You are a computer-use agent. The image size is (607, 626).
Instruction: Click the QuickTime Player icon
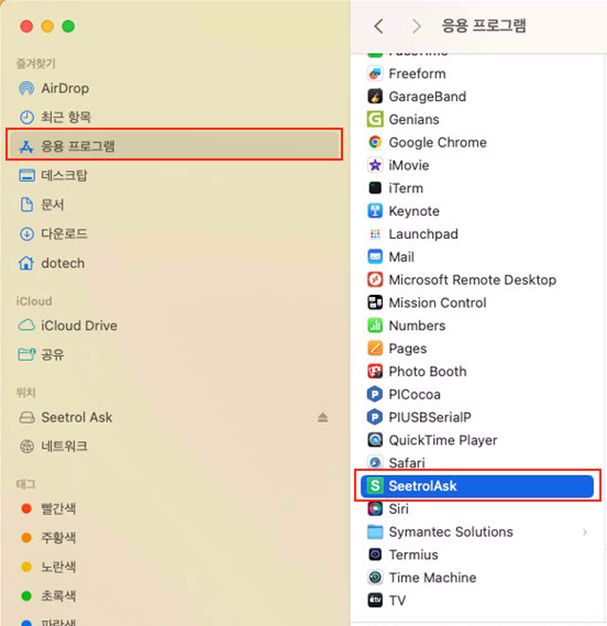375,440
